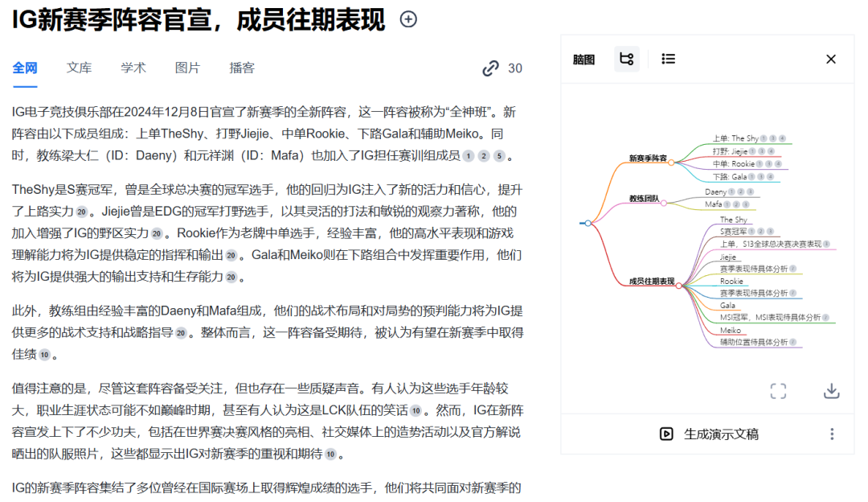
Task: Click the 打野: Jiejie node
Action: coord(730,151)
